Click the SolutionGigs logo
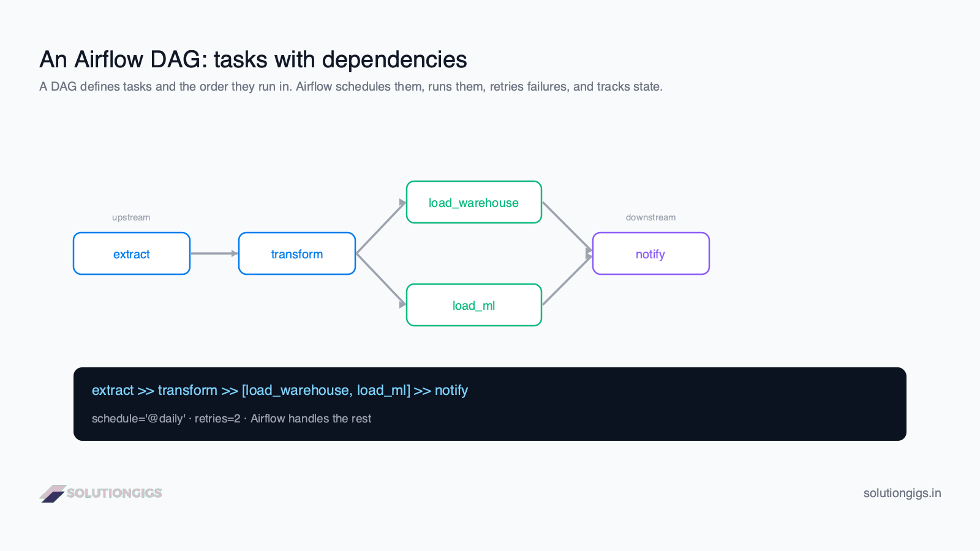 point(101,493)
